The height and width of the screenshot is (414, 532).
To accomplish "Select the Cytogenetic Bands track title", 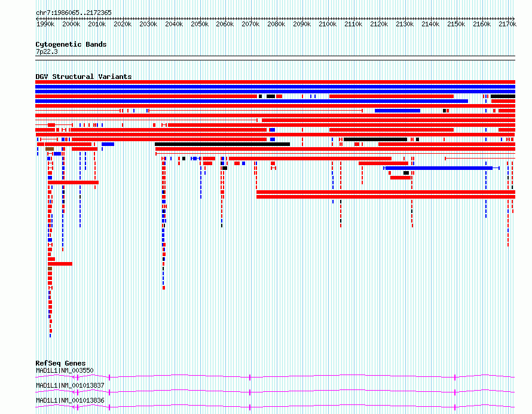I will 71,44.
